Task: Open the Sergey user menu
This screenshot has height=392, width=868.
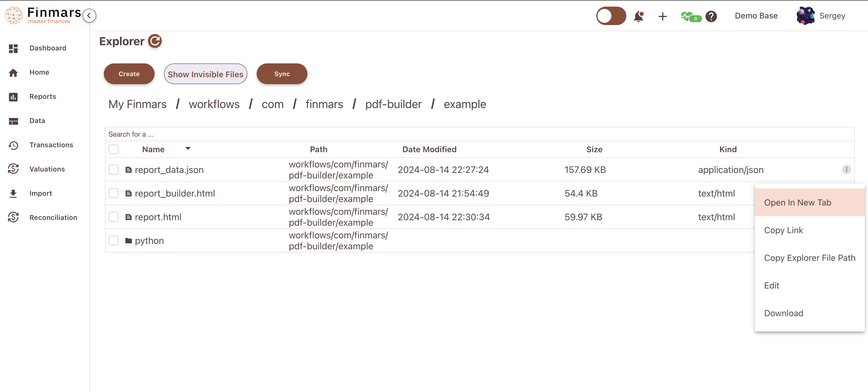Action: [832, 16]
